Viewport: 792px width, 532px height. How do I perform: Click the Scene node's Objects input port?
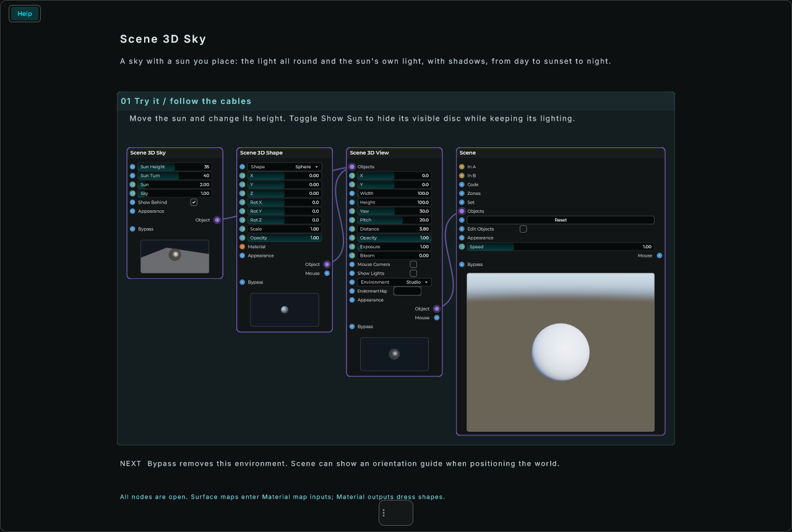tap(462, 211)
